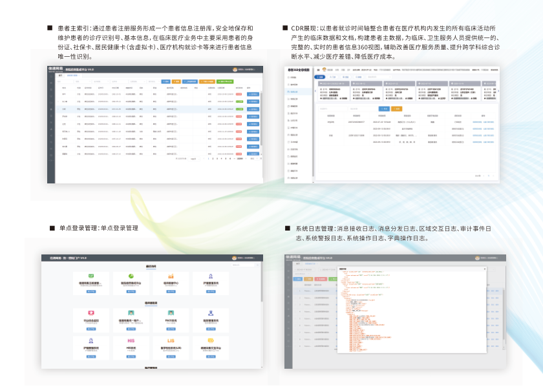Image resolution: width=543 pixels, height=392 pixels.
Task: Click the orange reset button in patient index
Action: point(175,81)
